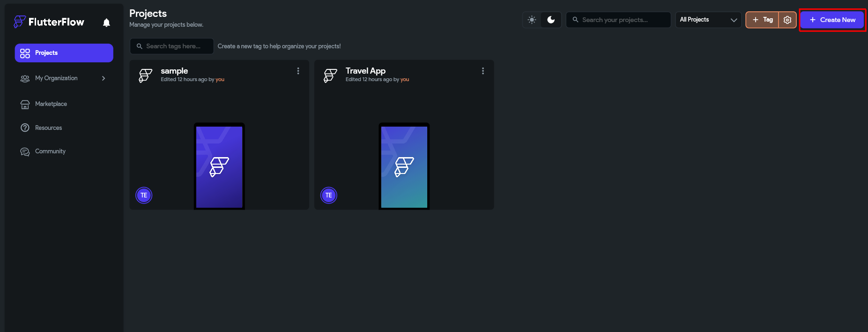Switch to light mode with sun icon

(x=532, y=20)
